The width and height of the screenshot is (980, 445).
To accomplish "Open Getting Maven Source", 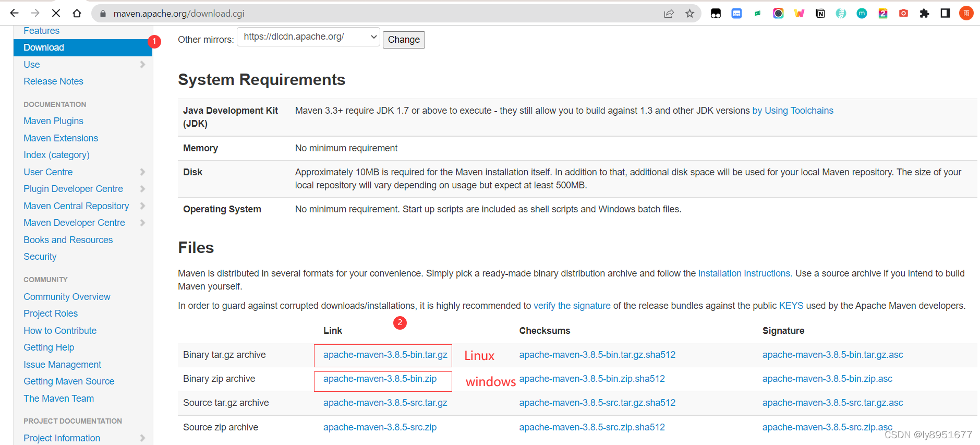I will (69, 381).
